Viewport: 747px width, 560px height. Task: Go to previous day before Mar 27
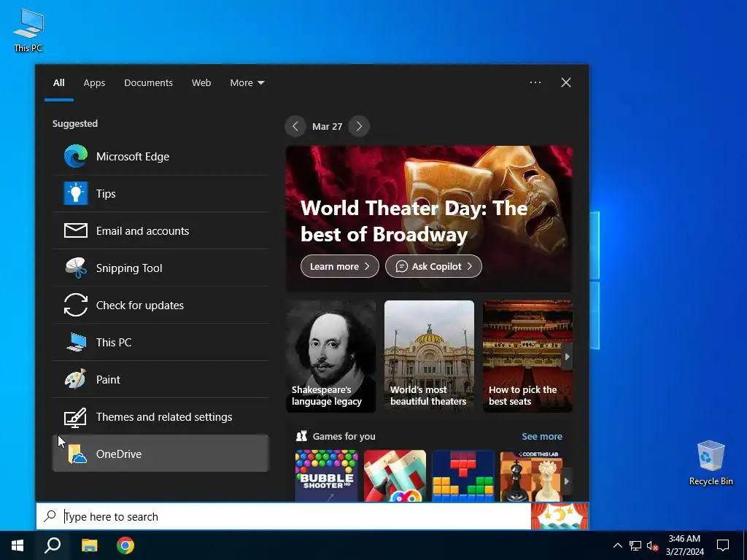295,126
